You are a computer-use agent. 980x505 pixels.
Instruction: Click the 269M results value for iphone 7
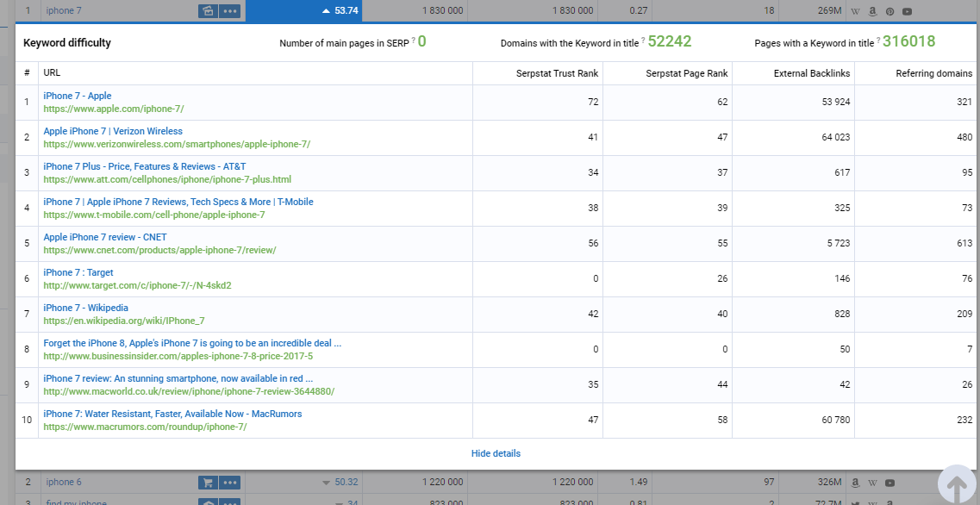(830, 10)
